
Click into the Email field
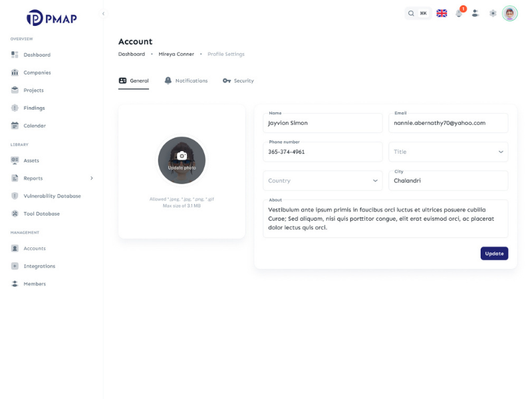(448, 123)
